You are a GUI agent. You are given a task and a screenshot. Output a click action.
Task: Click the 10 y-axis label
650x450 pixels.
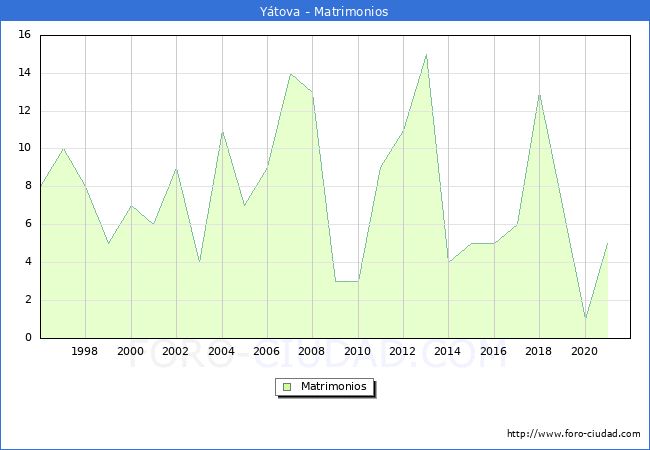25,148
